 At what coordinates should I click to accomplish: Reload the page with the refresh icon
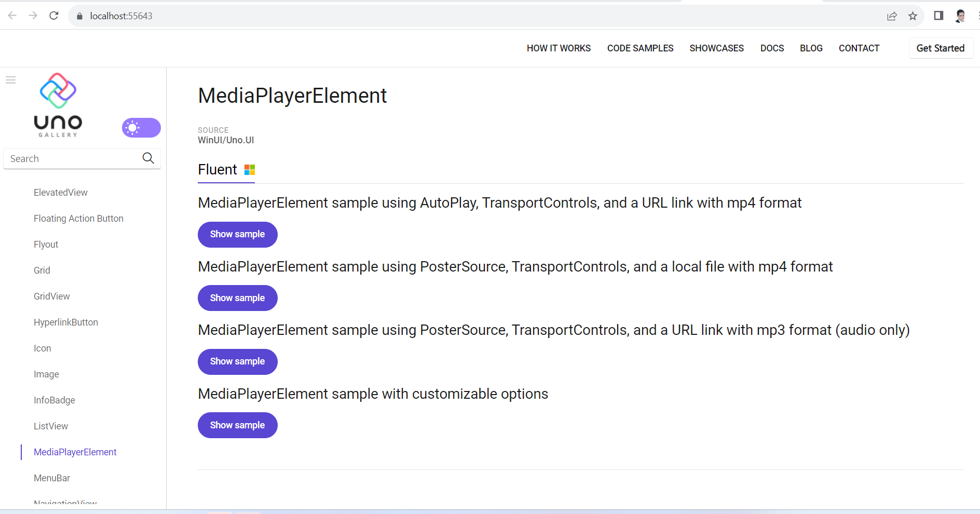pyautogui.click(x=54, y=16)
